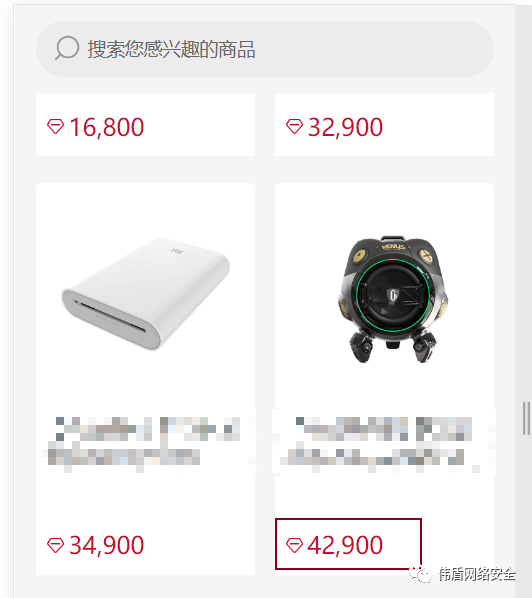Image resolution: width=532 pixels, height=598 pixels.
Task: Grab the vertical scrollbar handle on the right
Action: pyautogui.click(x=526, y=418)
